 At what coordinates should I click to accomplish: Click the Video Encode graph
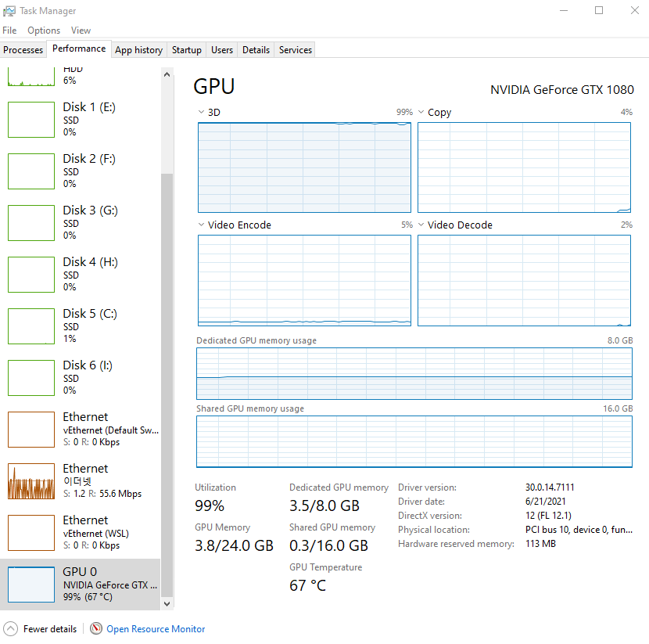304,280
